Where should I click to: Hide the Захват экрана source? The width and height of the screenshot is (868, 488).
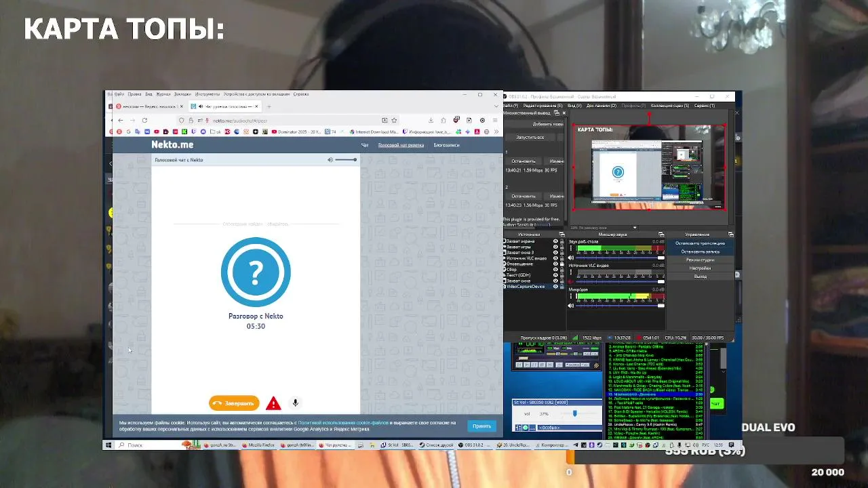(x=555, y=241)
